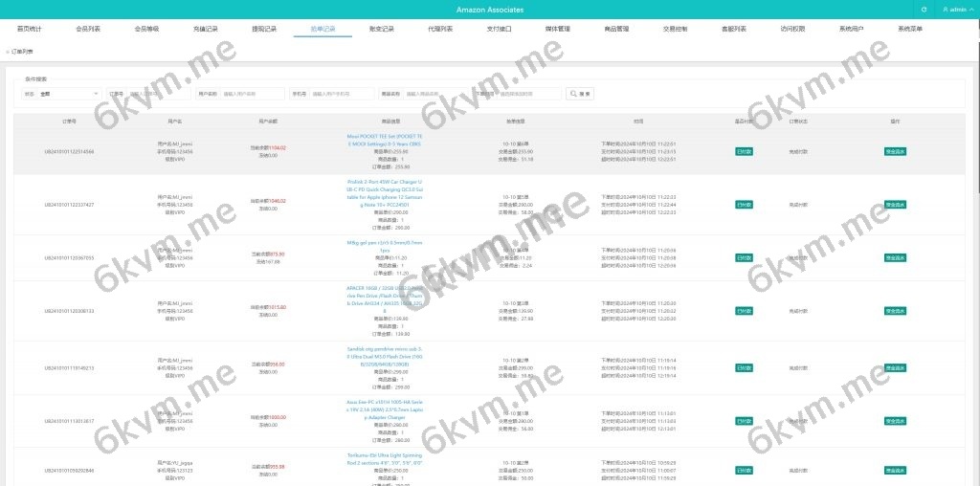Click the admin user avatar icon
Screen dimensions: 980x486
click(x=946, y=10)
